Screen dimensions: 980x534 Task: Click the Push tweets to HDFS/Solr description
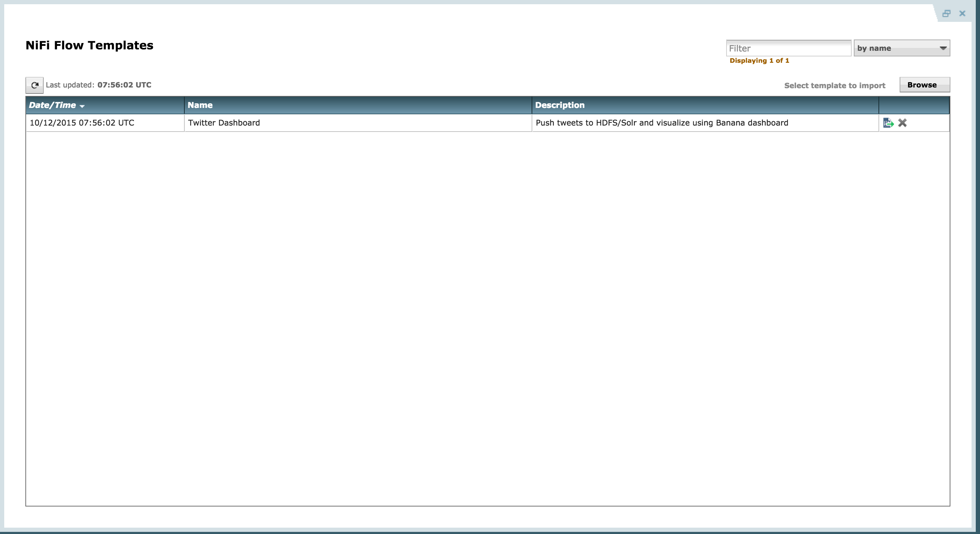point(662,123)
